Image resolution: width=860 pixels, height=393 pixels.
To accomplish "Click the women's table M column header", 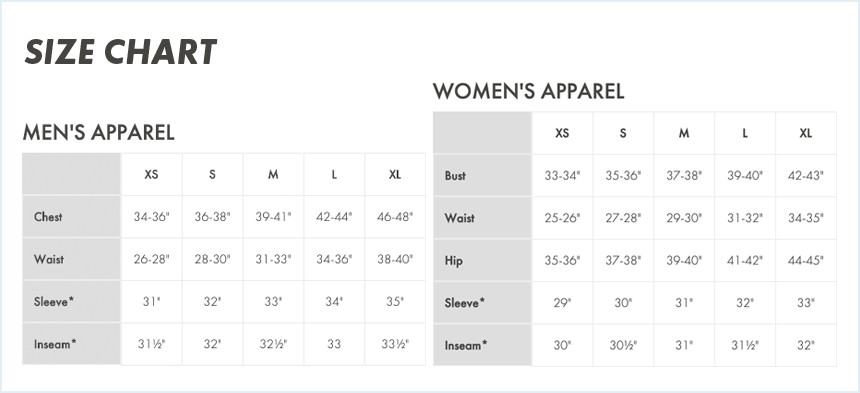I will coord(684,133).
